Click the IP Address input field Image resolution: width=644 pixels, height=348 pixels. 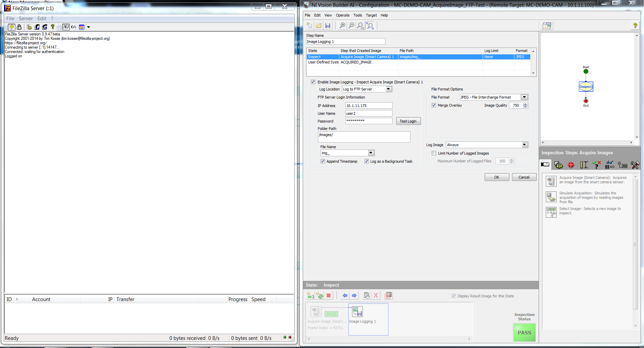tap(369, 106)
